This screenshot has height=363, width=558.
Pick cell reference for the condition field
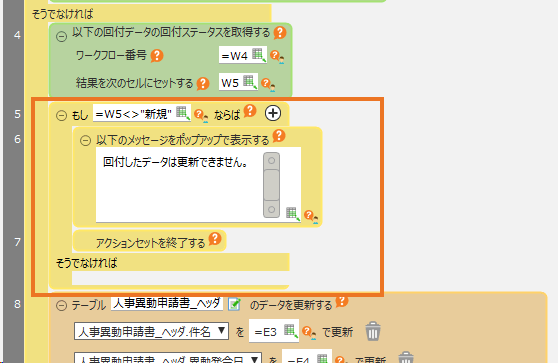point(183,113)
